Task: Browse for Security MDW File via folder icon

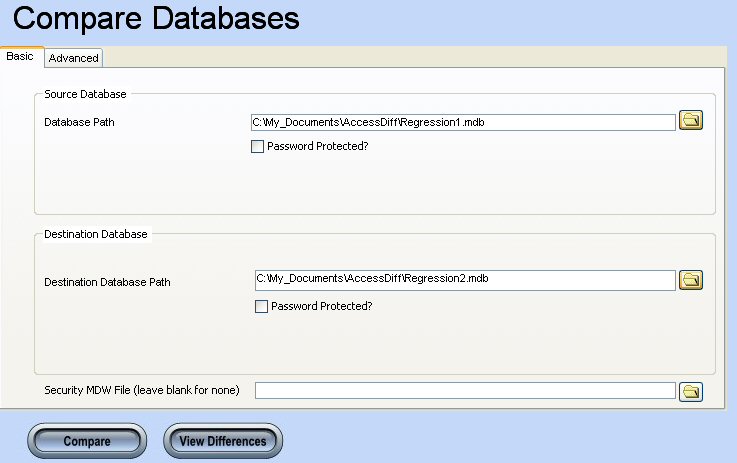Action: [691, 391]
